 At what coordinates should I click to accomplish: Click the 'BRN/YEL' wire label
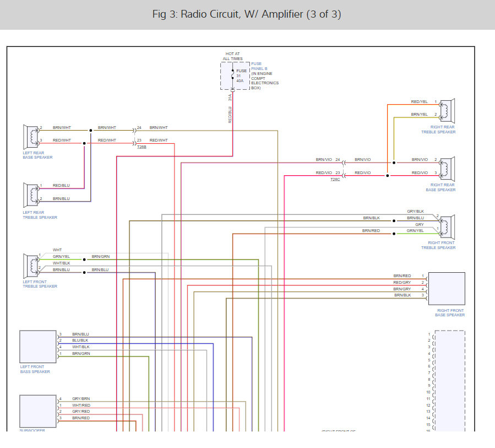click(419, 115)
